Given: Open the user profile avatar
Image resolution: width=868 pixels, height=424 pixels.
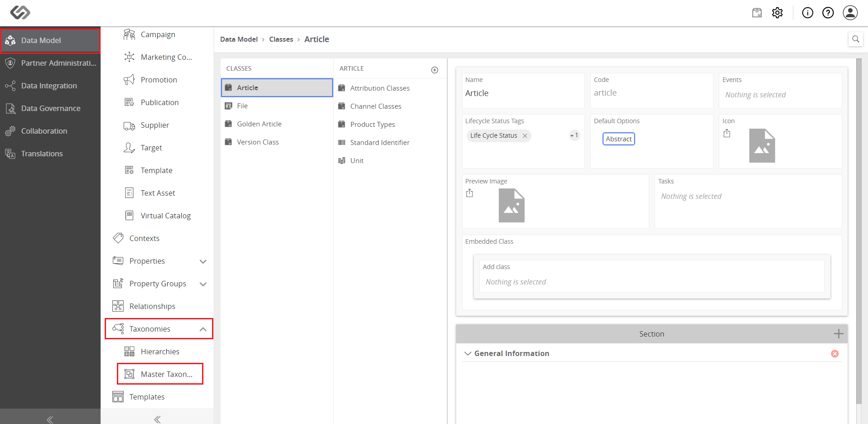Looking at the screenshot, I should (x=850, y=13).
